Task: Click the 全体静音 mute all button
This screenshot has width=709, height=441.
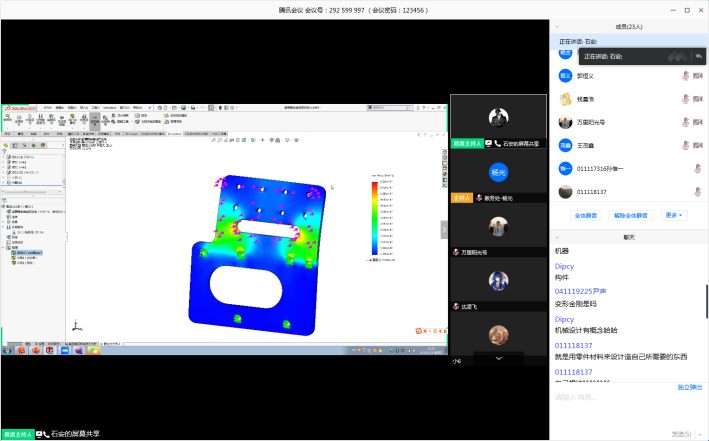Action: pyautogui.click(x=586, y=215)
